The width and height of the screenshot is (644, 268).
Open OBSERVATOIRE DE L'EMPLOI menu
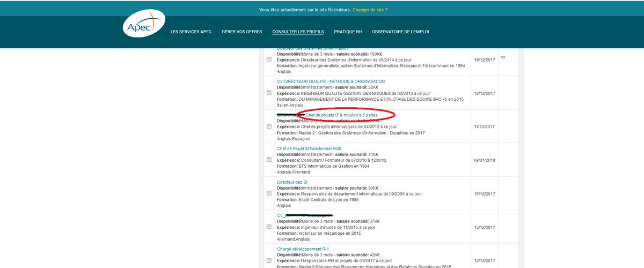coord(400,32)
